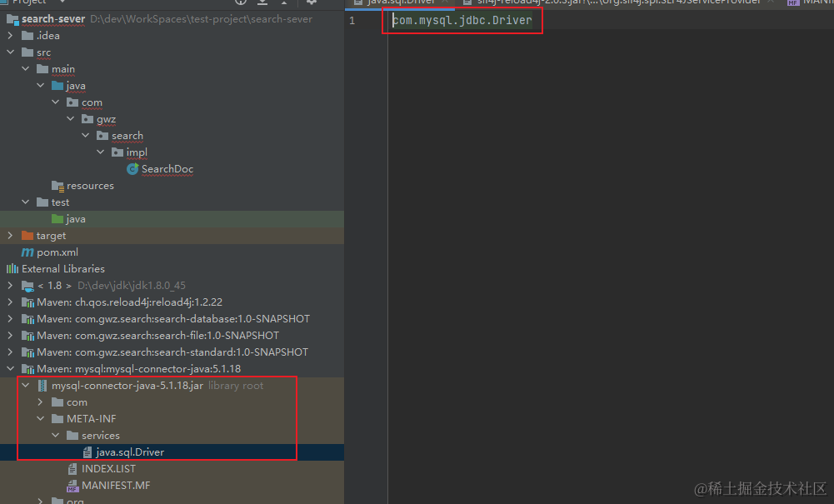Click the search package icon
Image resolution: width=834 pixels, height=504 pixels.
tap(102, 136)
